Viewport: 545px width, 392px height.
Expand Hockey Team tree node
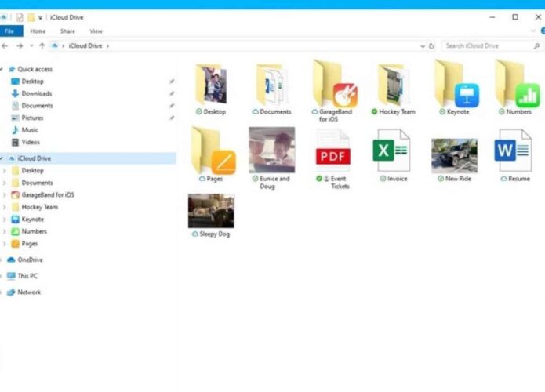coord(5,207)
